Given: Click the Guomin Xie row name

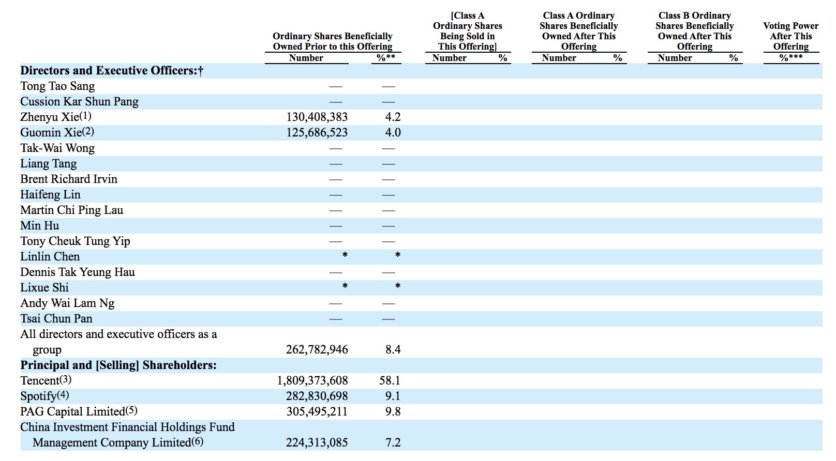Looking at the screenshot, I should point(57,132).
